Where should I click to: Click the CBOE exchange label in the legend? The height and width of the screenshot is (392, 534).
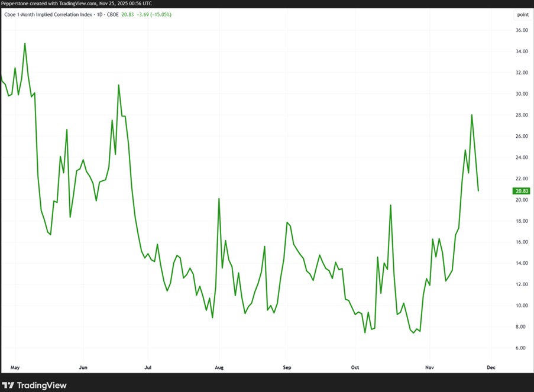(113, 14)
